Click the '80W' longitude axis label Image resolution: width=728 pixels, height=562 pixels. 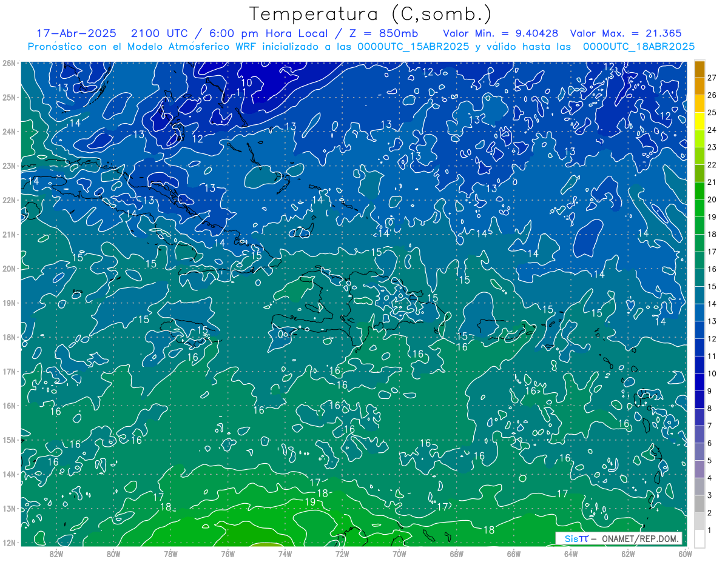tap(113, 553)
